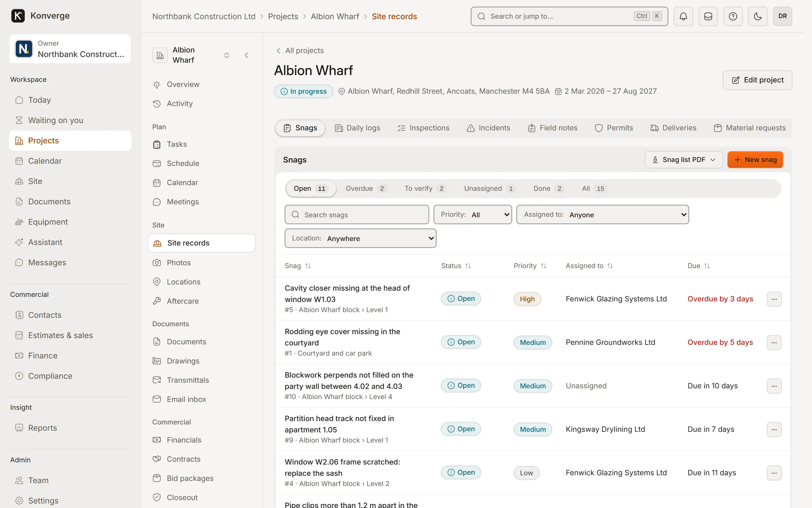The image size is (812, 508).
Task: Open row actions for Cavity closer snag
Action: pos(774,299)
